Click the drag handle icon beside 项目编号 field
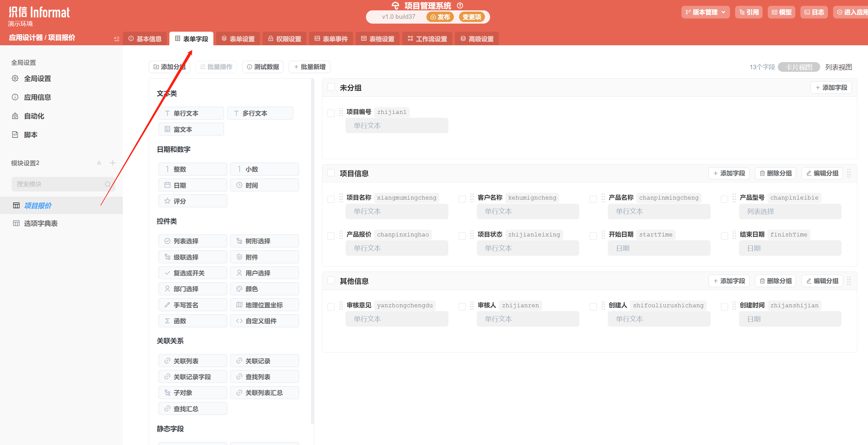This screenshot has width=868, height=445. click(341, 112)
